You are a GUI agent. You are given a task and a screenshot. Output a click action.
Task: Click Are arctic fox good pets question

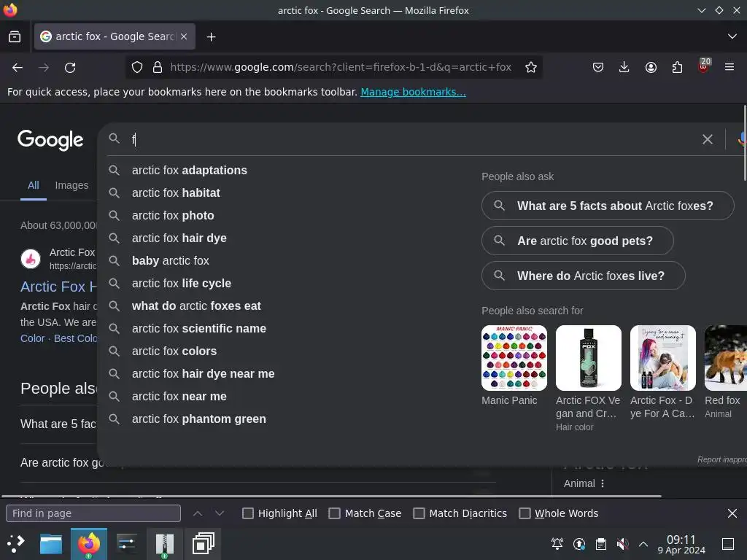pos(578,241)
